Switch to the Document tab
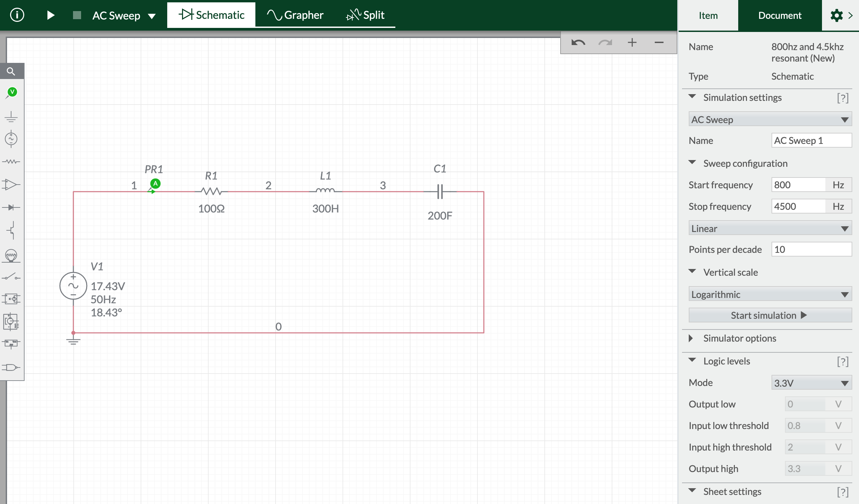The image size is (859, 504). [779, 15]
